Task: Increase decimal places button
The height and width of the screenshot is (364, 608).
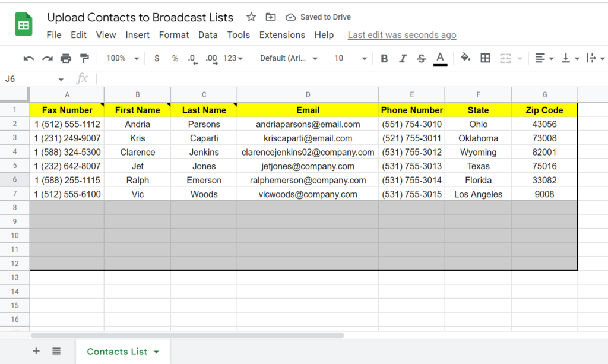Action: click(211, 59)
